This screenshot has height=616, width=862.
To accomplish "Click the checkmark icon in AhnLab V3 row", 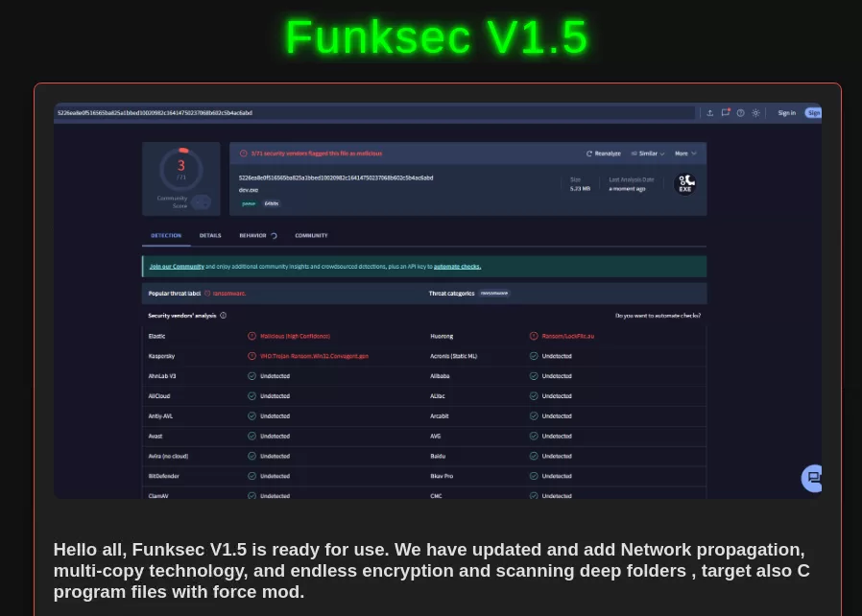I will (x=251, y=376).
